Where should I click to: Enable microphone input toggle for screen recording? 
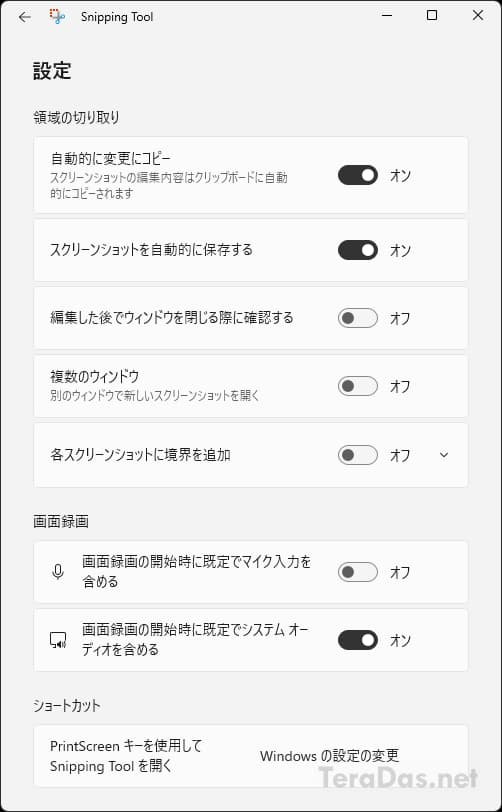point(357,572)
